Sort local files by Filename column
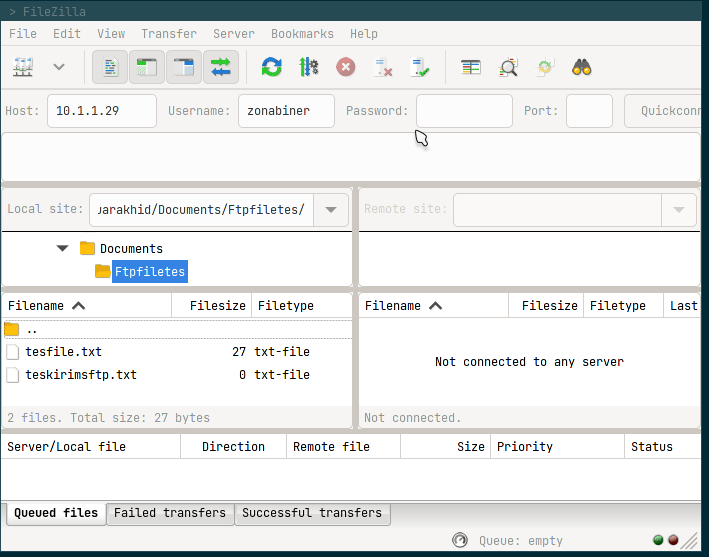 86,306
